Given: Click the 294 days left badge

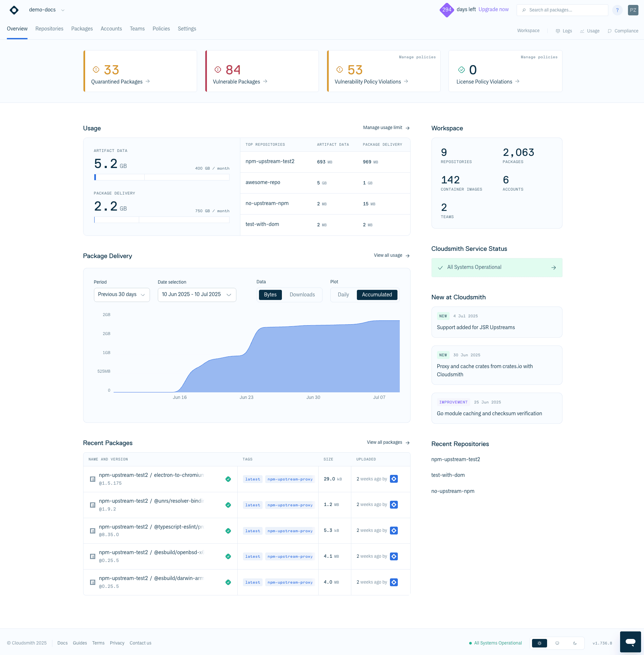Looking at the screenshot, I should (447, 10).
